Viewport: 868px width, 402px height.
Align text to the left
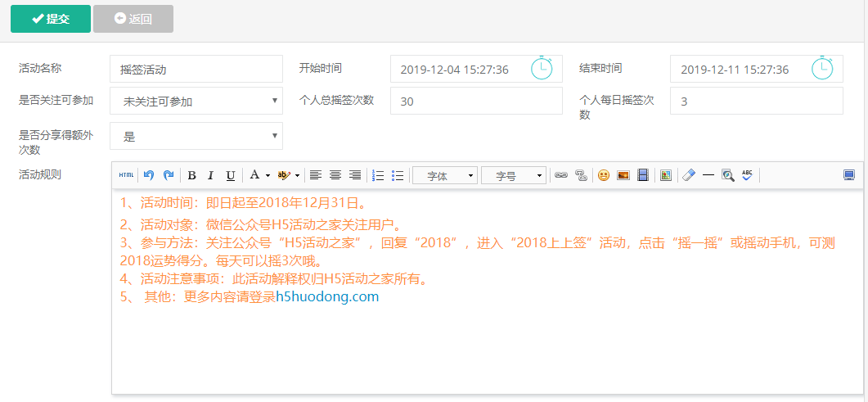(315, 175)
